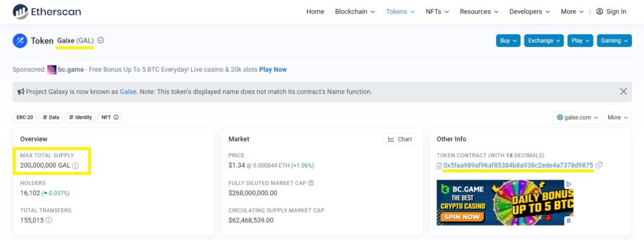644x240 pixels.
Task: Click the info icon on NFT tag
Action: tap(116, 117)
